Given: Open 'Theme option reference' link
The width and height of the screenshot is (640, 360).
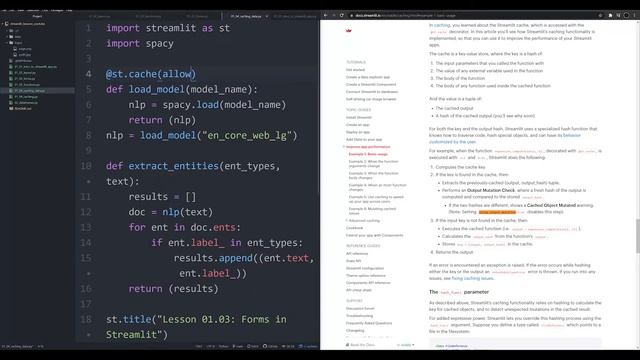Looking at the screenshot, I should [366, 276].
